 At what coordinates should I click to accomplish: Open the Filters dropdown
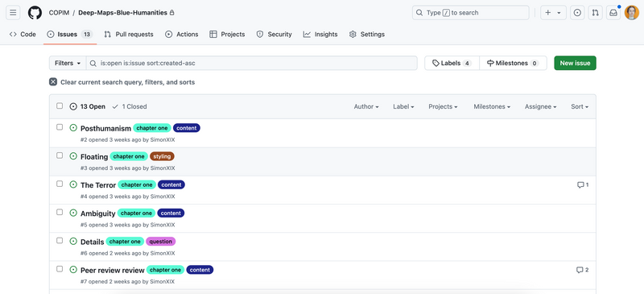pyautogui.click(x=68, y=63)
